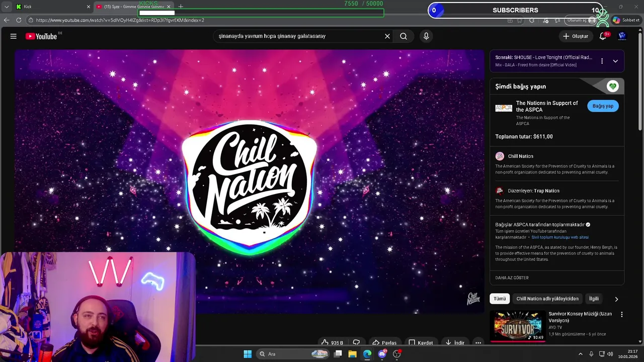Screen dimensions: 644x362
Task: Select the İlgili filter chip
Action: 594,299
